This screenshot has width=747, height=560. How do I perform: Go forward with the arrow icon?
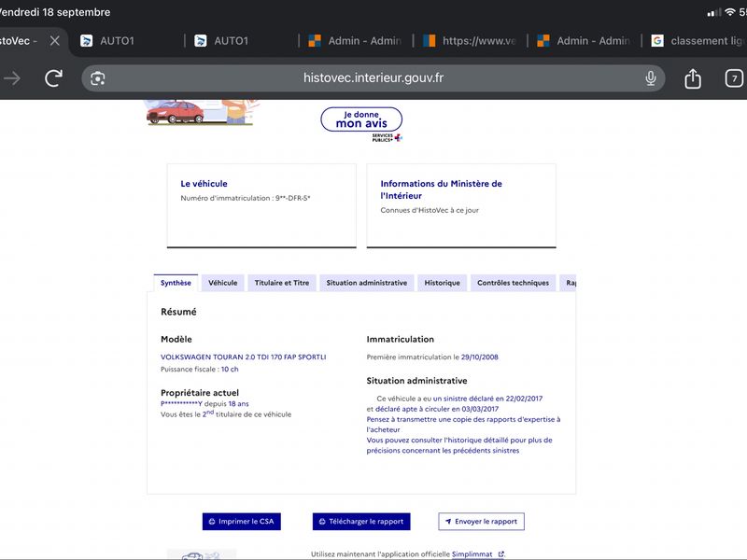[x=12, y=78]
